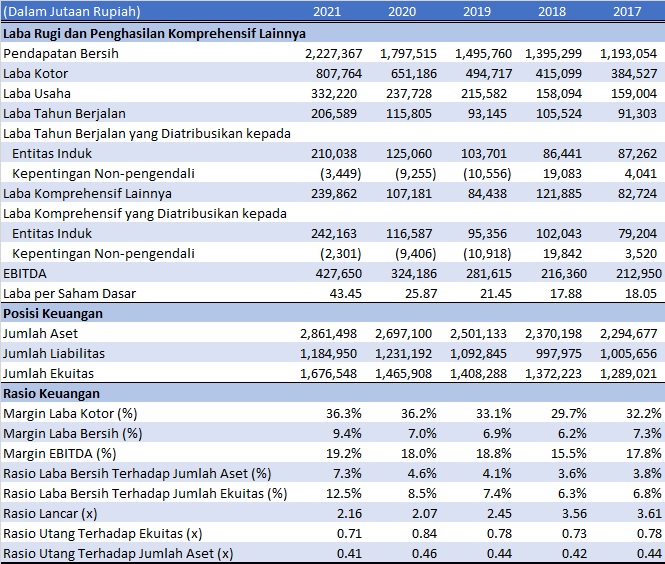The height and width of the screenshot is (564, 665).
Task: Select the 'Laba per Saham Dasar' label
Action: coord(70,293)
